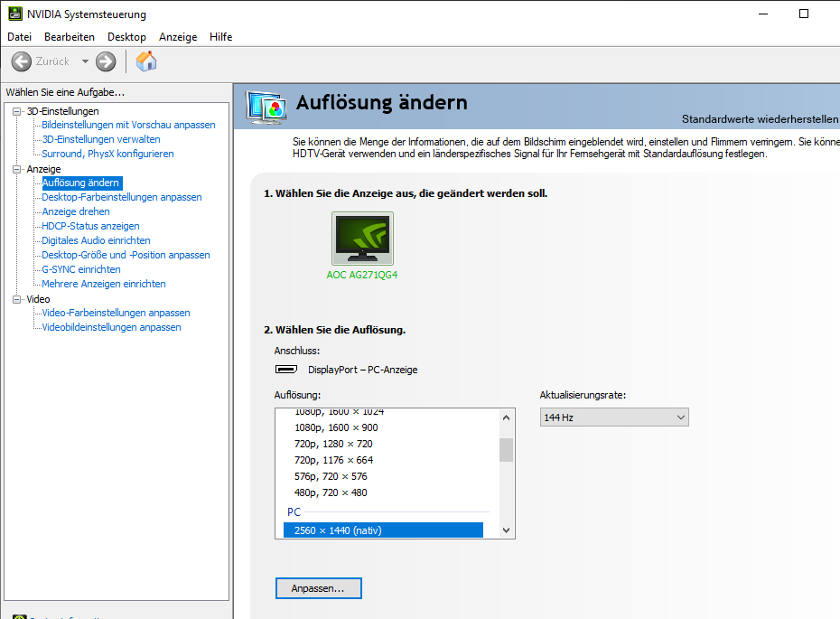The height and width of the screenshot is (619, 840).
Task: Collapse the Video tree node
Action: [17, 300]
